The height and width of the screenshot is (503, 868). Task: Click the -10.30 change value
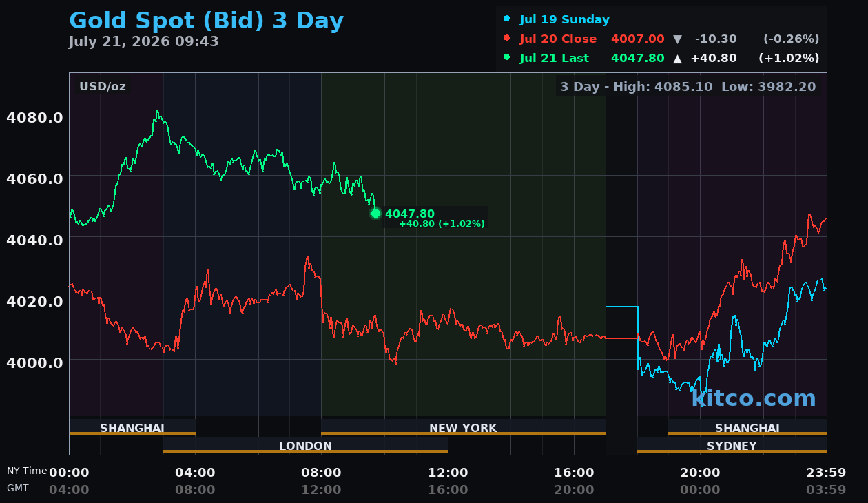pos(716,39)
